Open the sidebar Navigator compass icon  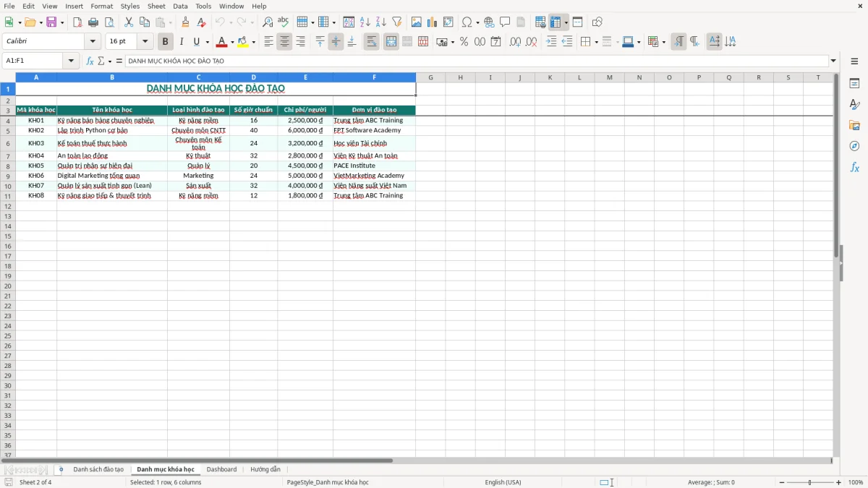(x=854, y=146)
